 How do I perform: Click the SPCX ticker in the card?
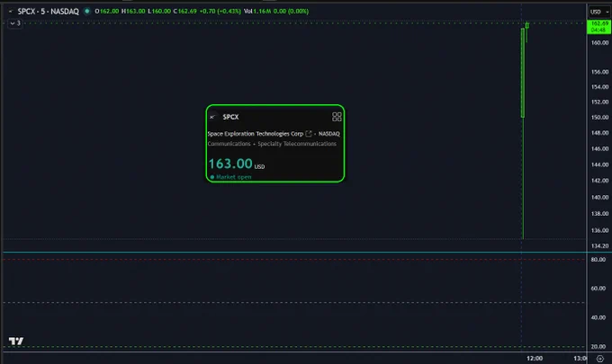click(x=230, y=117)
